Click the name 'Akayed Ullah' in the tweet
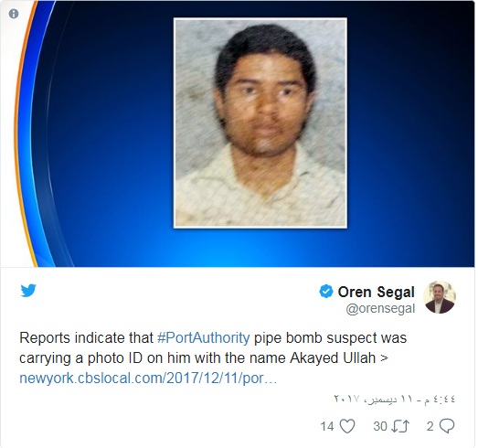The width and height of the screenshot is (478, 448). tap(333, 358)
